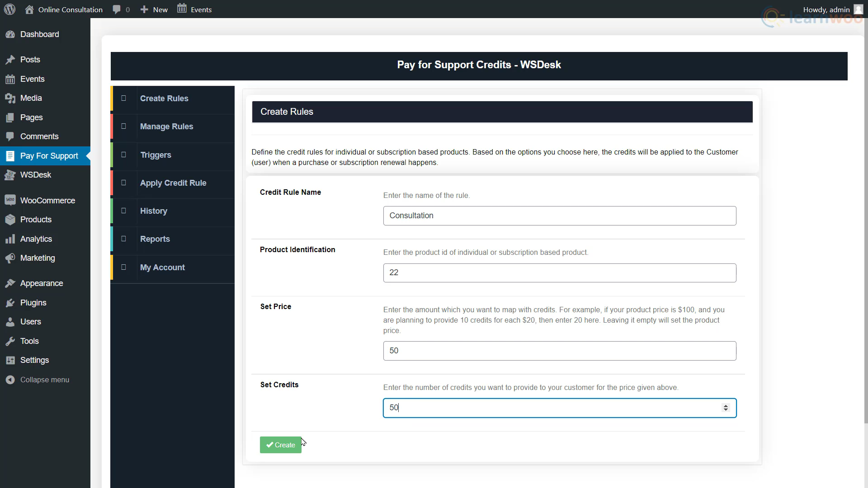This screenshot has height=488, width=868.
Task: Click the page vertical scrollbar
Action: [866, 221]
